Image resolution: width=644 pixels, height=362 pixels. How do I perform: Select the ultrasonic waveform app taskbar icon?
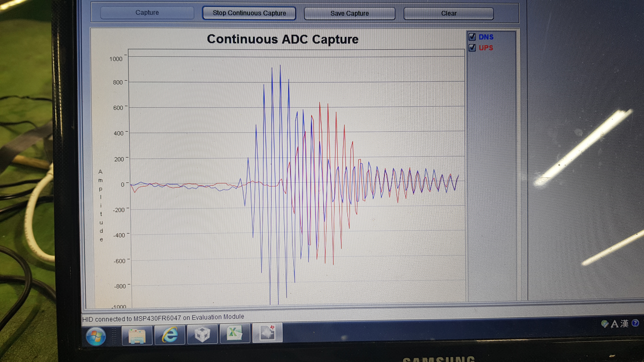point(267,332)
